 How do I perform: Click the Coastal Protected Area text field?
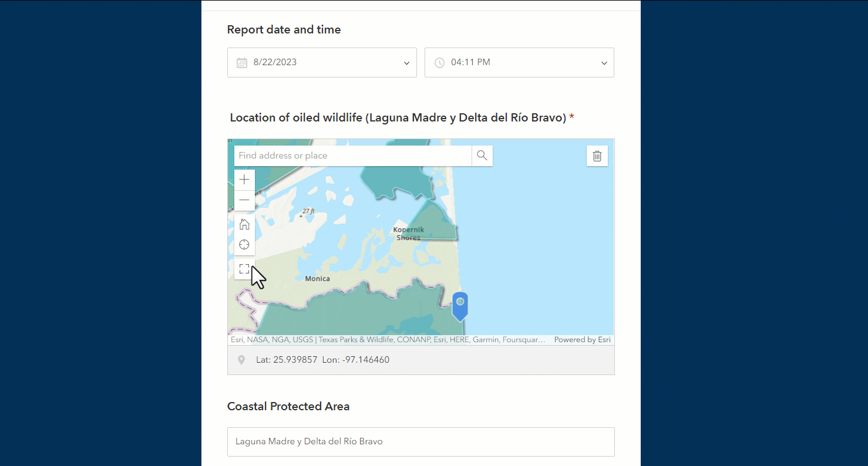click(420, 441)
